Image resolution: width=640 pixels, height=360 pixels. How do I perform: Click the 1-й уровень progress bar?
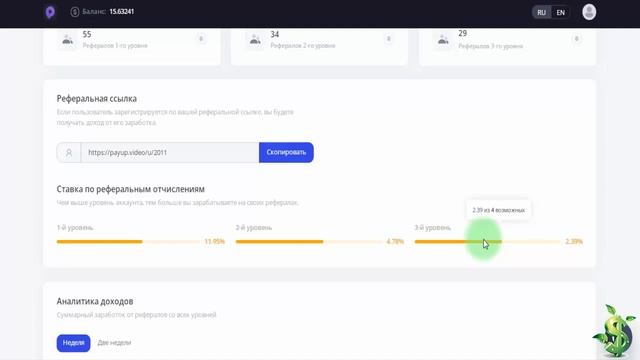point(128,242)
